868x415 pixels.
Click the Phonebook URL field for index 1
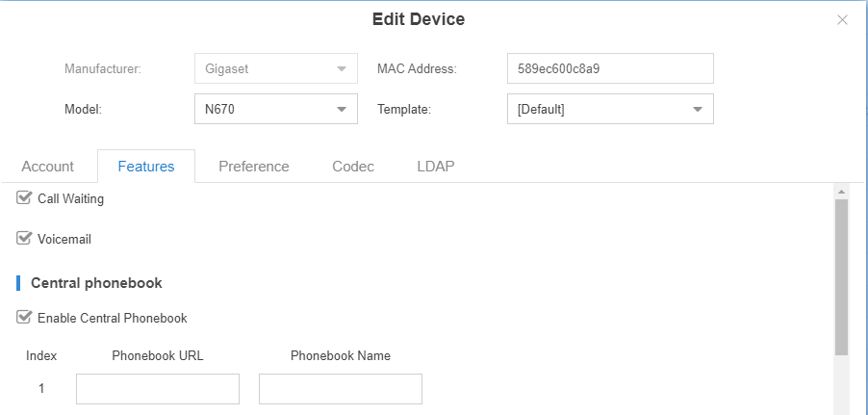pos(158,388)
